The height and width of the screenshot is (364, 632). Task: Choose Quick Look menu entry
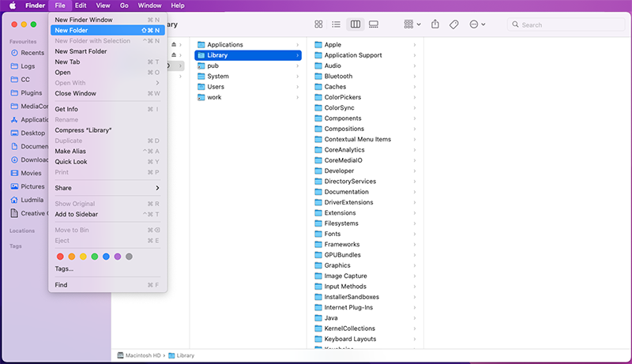[x=107, y=161]
